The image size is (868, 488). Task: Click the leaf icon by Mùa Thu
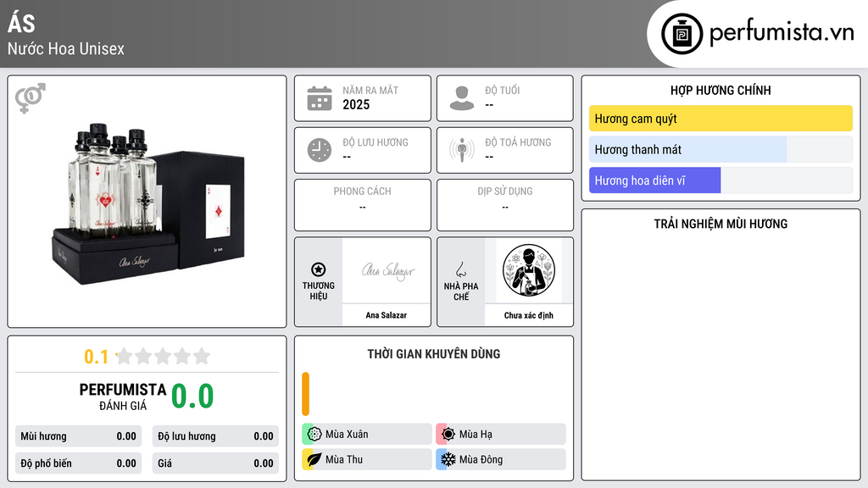coord(314,459)
